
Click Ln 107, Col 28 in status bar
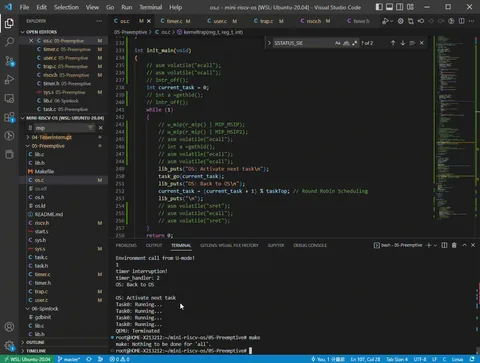pos(365,359)
